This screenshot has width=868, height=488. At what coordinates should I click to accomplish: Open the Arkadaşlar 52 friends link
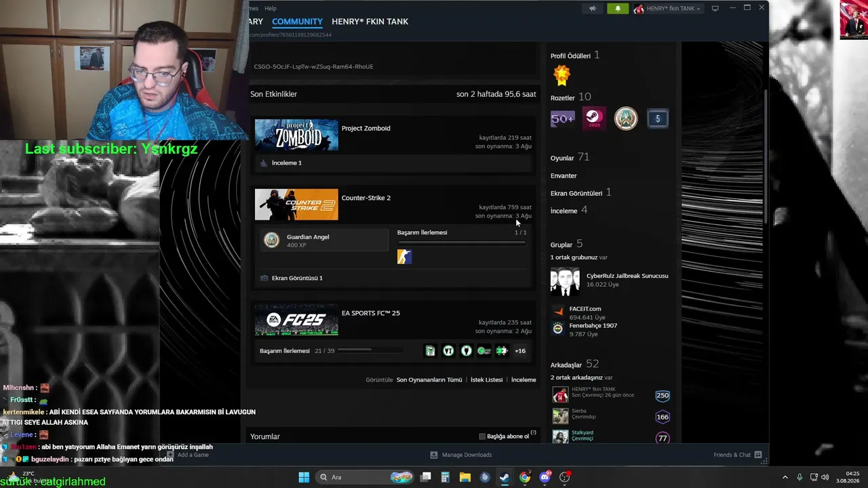pos(574,364)
